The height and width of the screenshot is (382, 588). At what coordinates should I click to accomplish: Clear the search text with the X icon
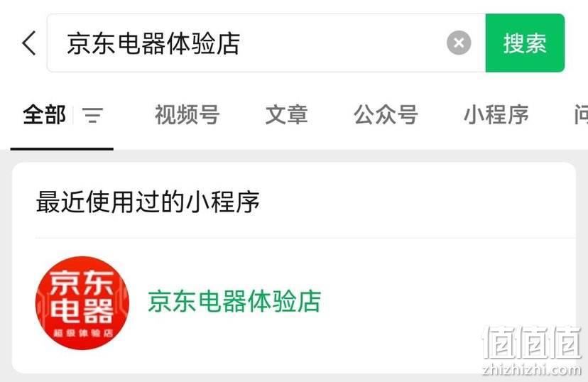click(459, 43)
